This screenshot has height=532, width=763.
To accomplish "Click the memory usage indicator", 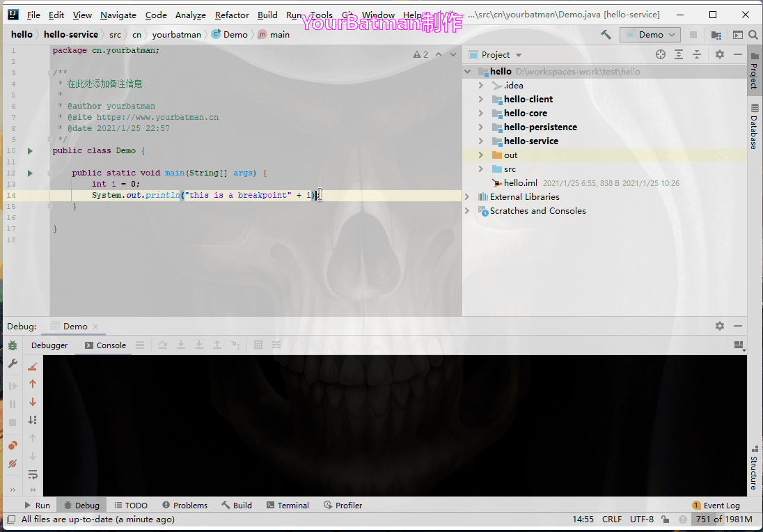I will point(724,519).
